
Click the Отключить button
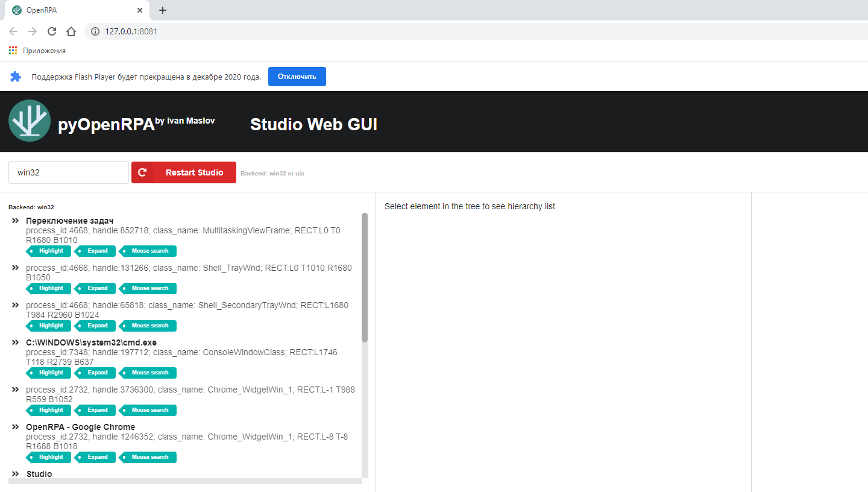click(297, 77)
